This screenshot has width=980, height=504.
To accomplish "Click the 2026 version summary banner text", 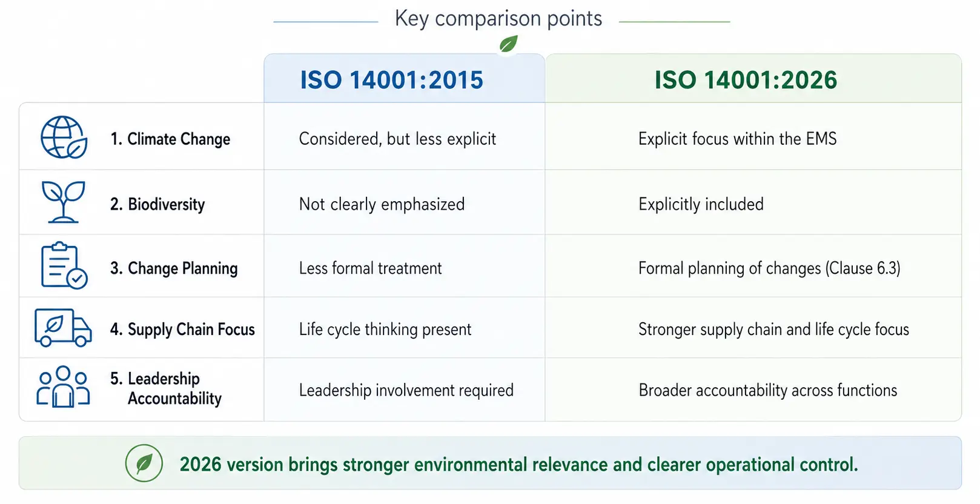I will click(x=518, y=465).
